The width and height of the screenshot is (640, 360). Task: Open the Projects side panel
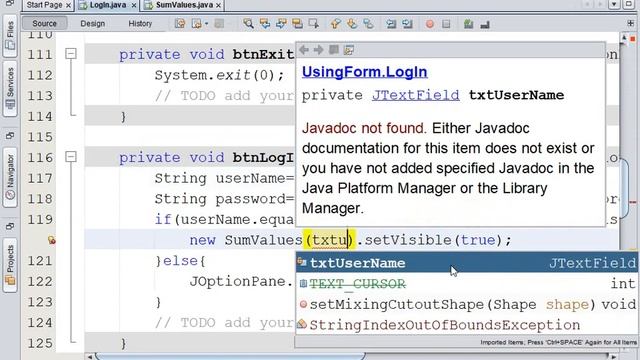coord(10,265)
